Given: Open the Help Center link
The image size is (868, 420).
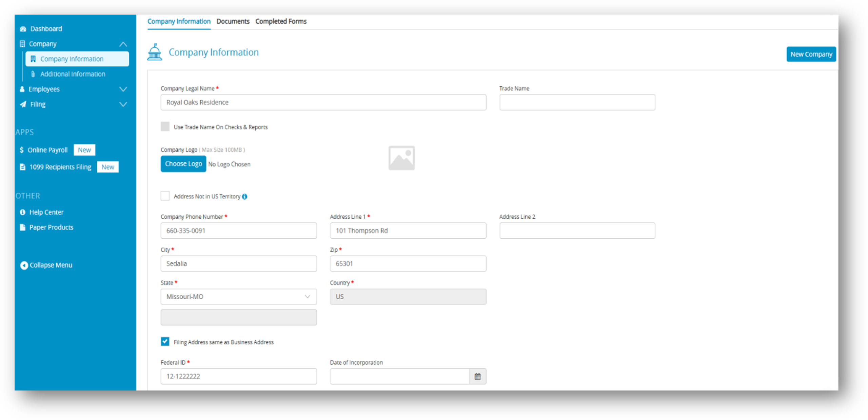Looking at the screenshot, I should point(46,212).
